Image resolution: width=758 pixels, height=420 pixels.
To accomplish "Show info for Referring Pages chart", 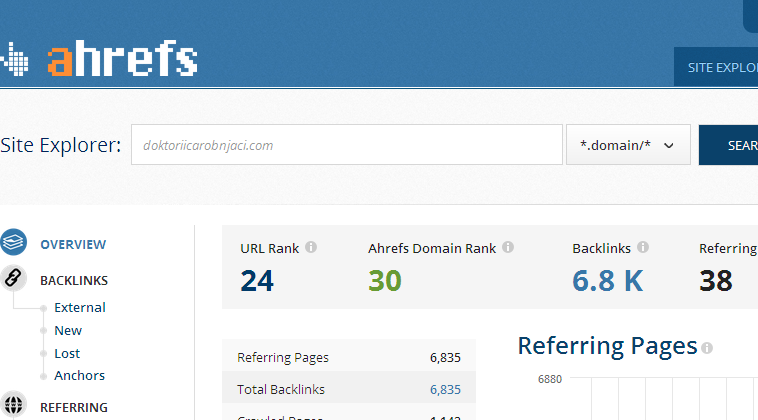I will [x=707, y=348].
